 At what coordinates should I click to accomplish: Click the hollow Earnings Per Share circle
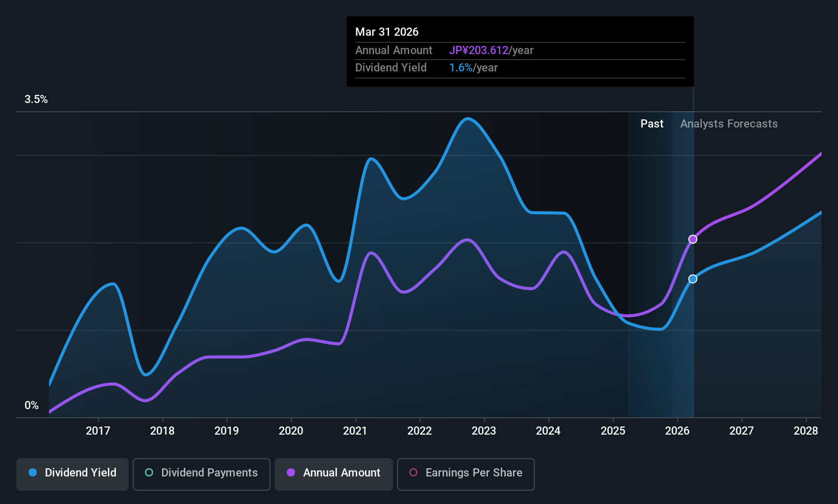pos(413,473)
